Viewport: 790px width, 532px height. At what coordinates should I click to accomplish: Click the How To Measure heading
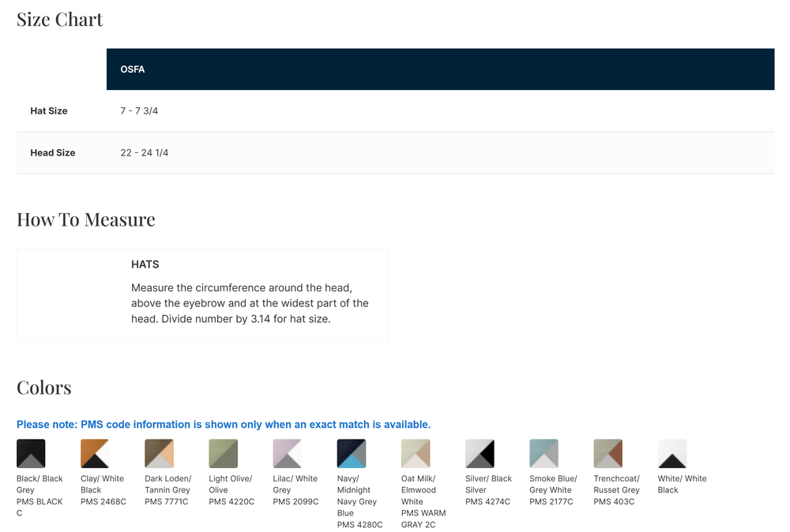click(x=86, y=219)
